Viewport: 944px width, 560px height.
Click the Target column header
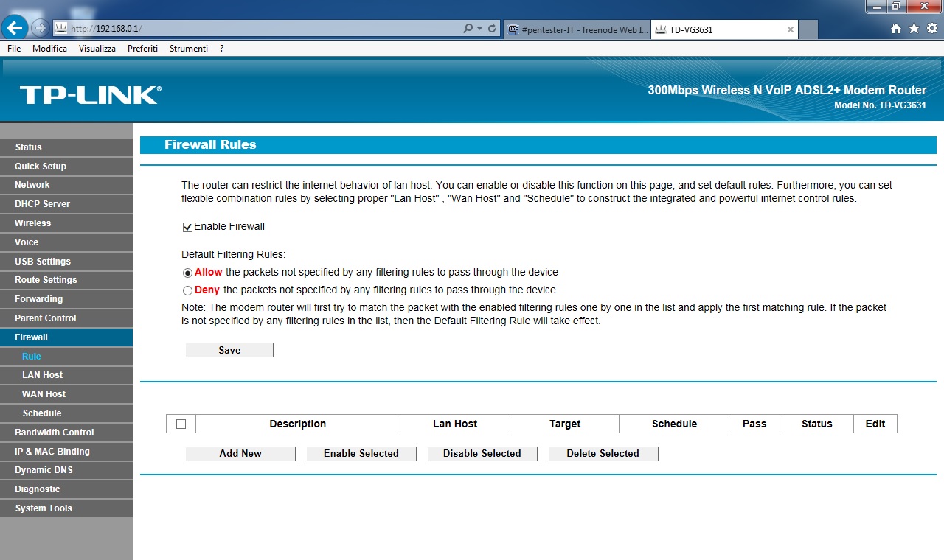click(565, 424)
